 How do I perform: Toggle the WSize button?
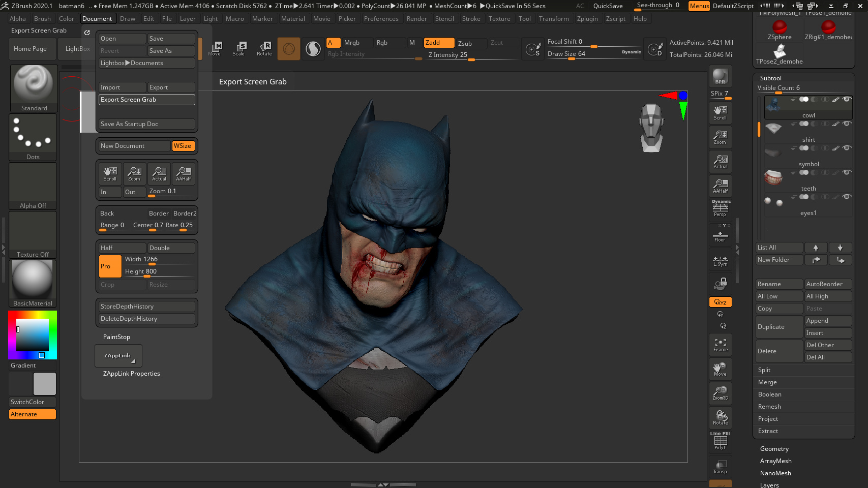[x=183, y=146]
